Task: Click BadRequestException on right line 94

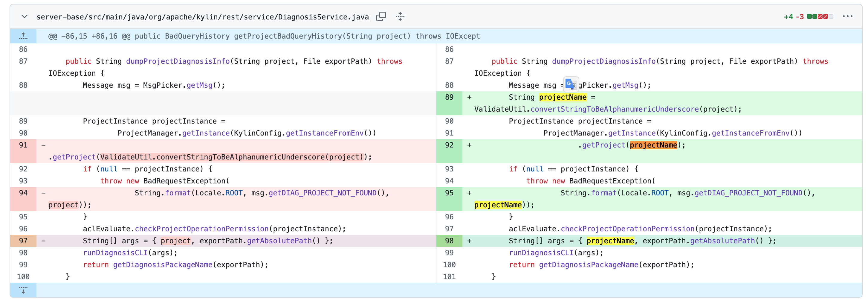Action: [610, 181]
